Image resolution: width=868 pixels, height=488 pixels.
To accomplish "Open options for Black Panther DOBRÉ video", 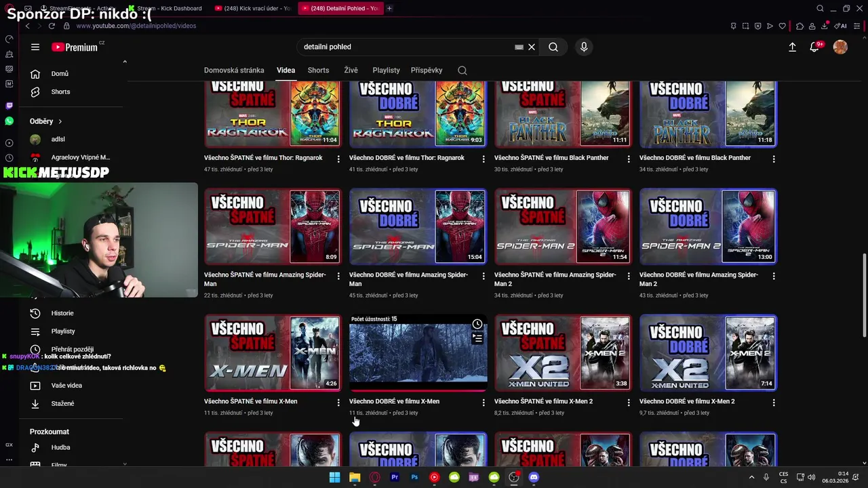I will [774, 159].
